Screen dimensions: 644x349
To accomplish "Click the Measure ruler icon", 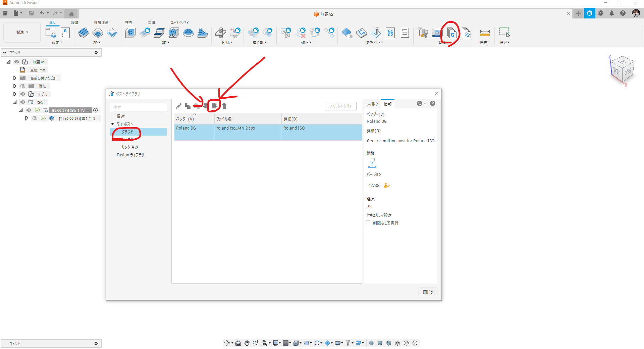I will click(x=485, y=33).
